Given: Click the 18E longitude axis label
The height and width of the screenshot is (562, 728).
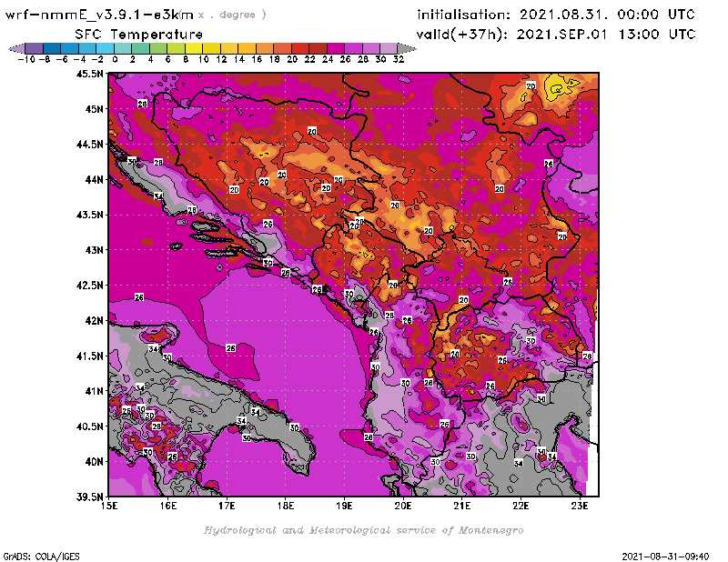Looking at the screenshot, I should [x=286, y=506].
